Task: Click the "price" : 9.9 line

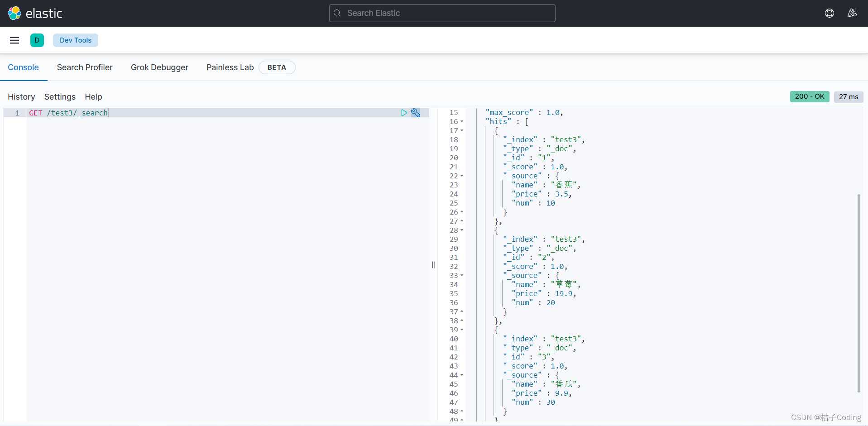Action: click(x=542, y=393)
